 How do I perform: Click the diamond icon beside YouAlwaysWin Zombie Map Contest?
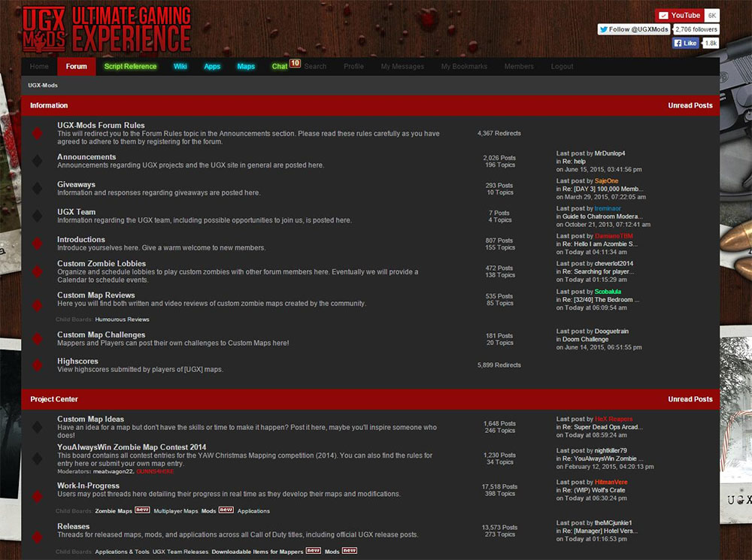click(38, 459)
